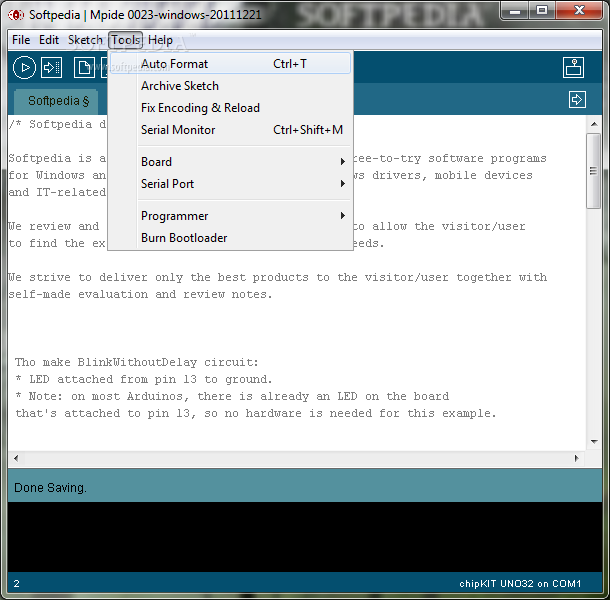Expand the Serial Port submenu

230,184
